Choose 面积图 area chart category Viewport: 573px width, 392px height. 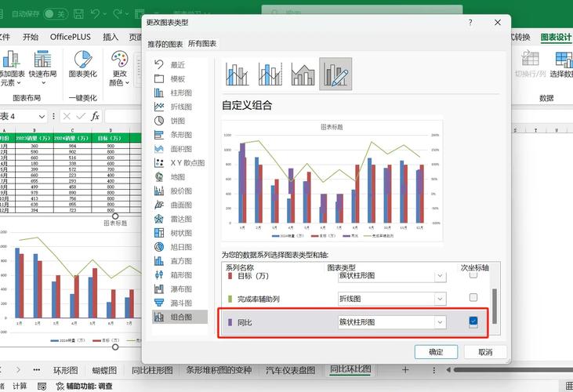coord(179,149)
